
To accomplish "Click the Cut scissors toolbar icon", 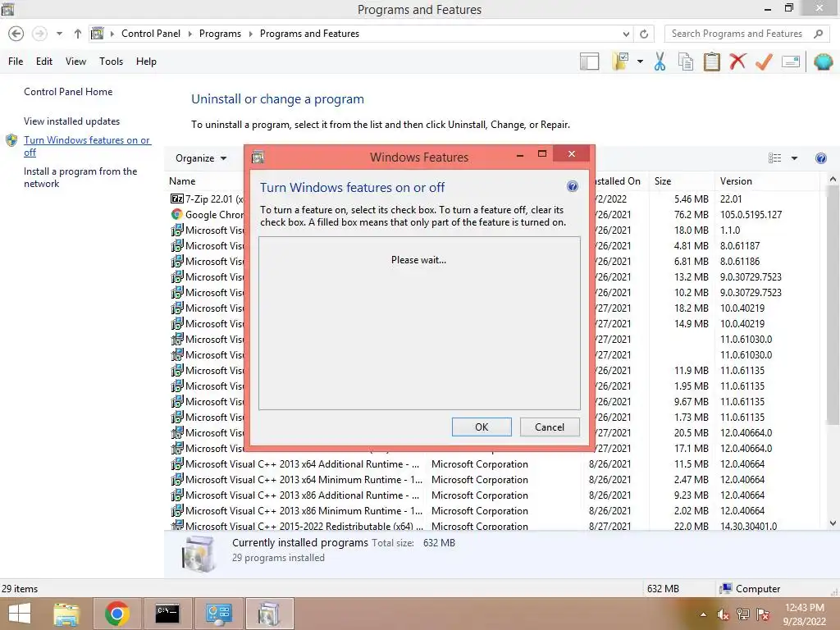I will coord(660,62).
